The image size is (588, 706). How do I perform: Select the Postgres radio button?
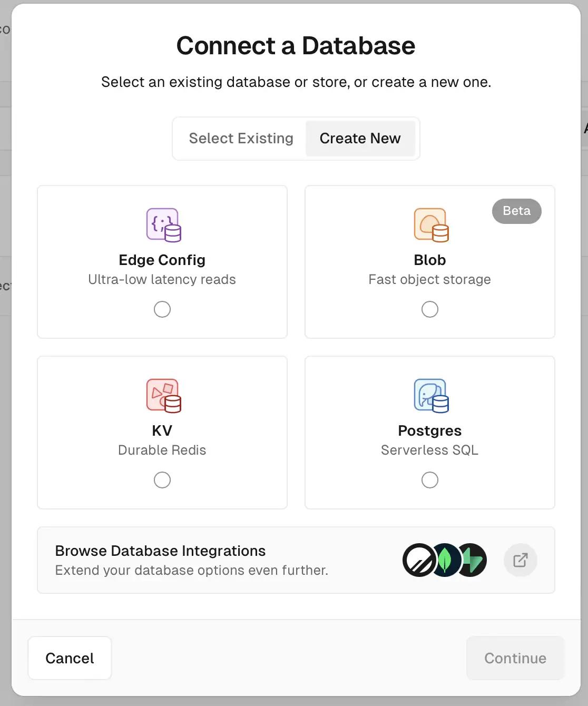point(430,480)
